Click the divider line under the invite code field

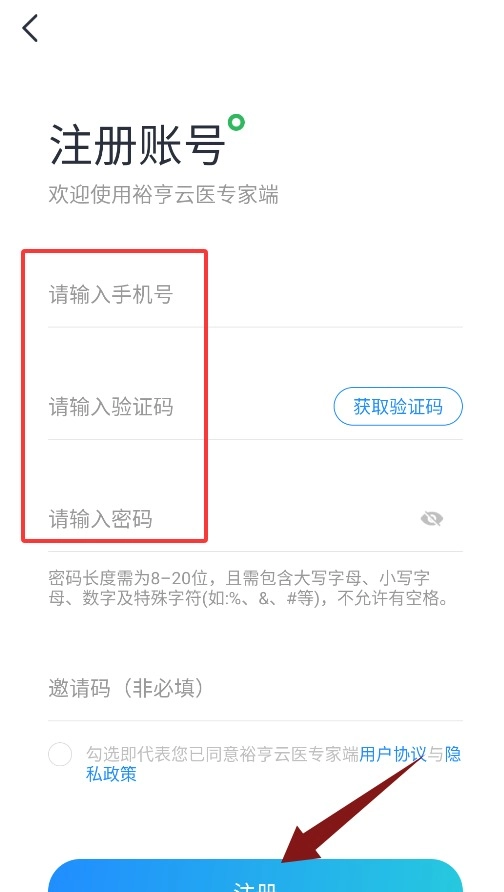coord(255,720)
